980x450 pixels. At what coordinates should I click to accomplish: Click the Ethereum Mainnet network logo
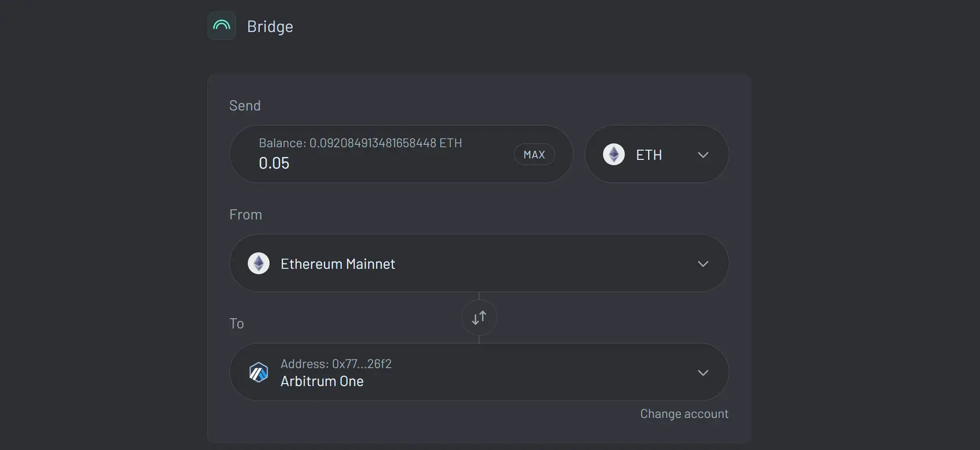(x=259, y=264)
